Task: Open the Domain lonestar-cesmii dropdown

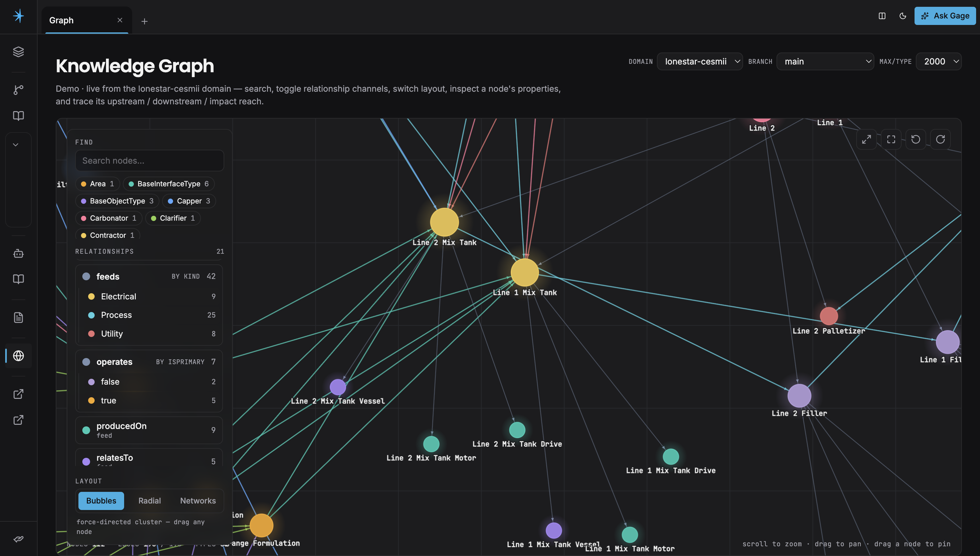Action: [x=700, y=62]
